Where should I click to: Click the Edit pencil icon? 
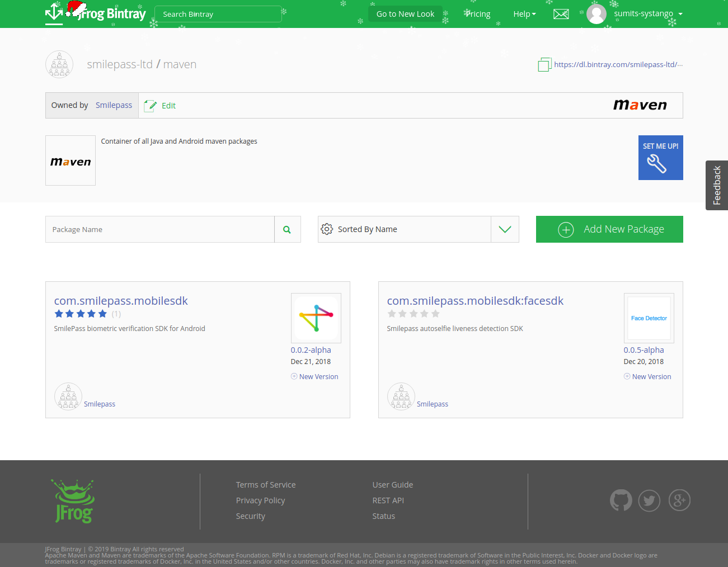click(x=150, y=106)
